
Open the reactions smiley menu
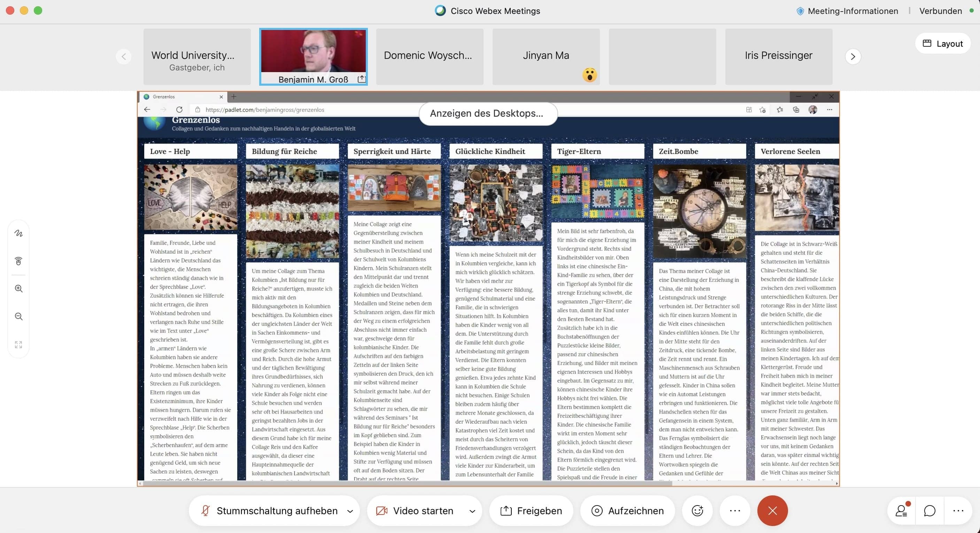point(697,511)
